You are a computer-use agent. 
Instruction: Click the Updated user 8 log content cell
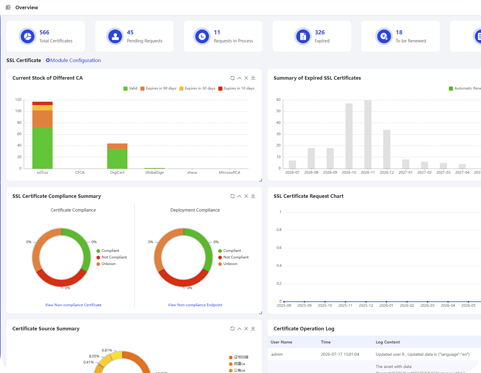click(423, 354)
